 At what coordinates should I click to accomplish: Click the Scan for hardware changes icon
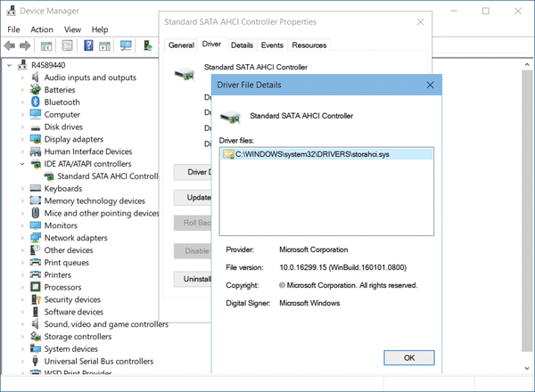pos(126,45)
